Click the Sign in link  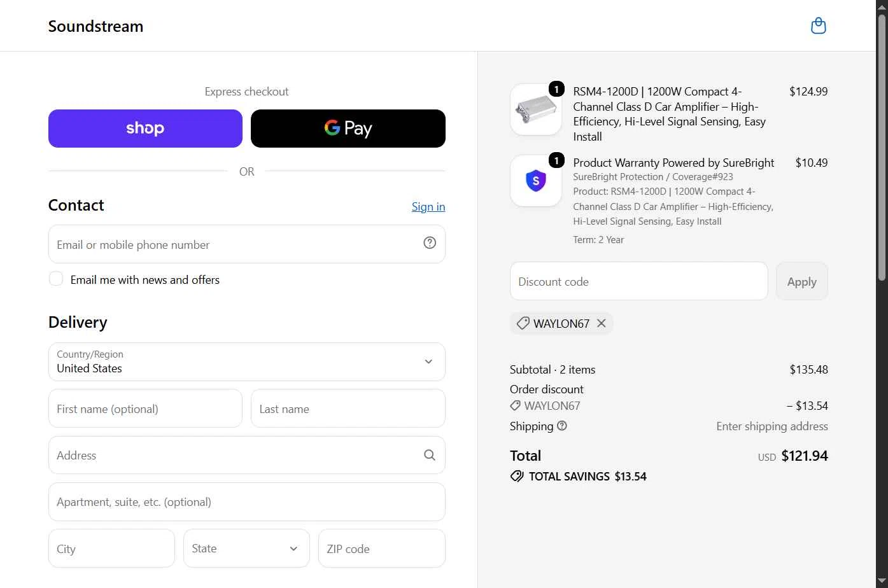[428, 207]
